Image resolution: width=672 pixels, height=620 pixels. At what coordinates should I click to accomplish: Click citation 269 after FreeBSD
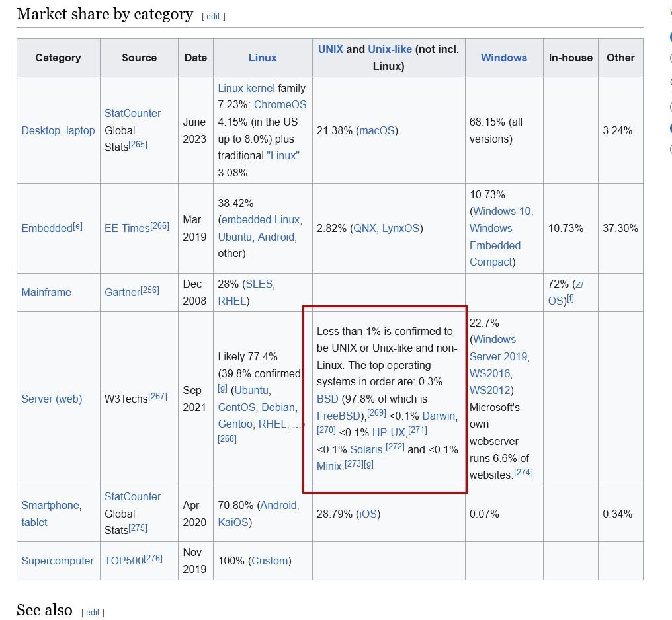click(x=377, y=412)
